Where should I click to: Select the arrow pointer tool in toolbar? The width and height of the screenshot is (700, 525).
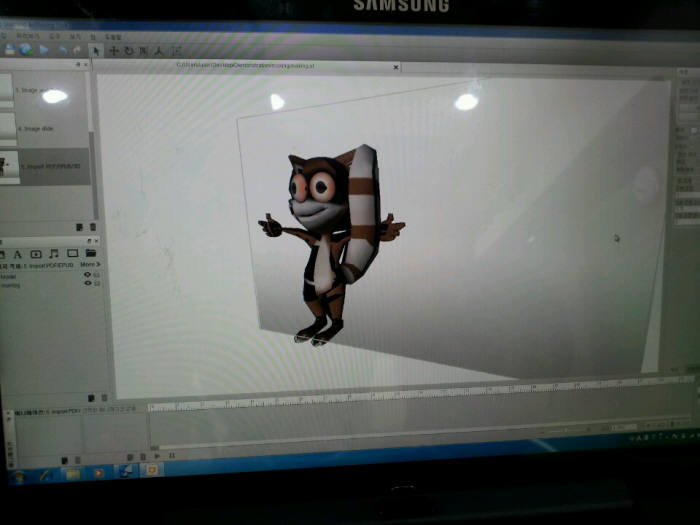(x=96, y=49)
